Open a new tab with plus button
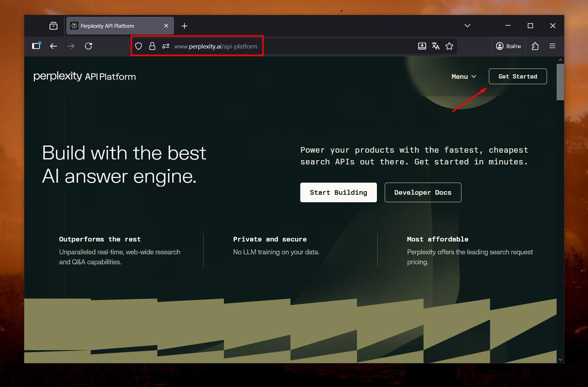Image resolution: width=588 pixels, height=387 pixels. tap(184, 26)
